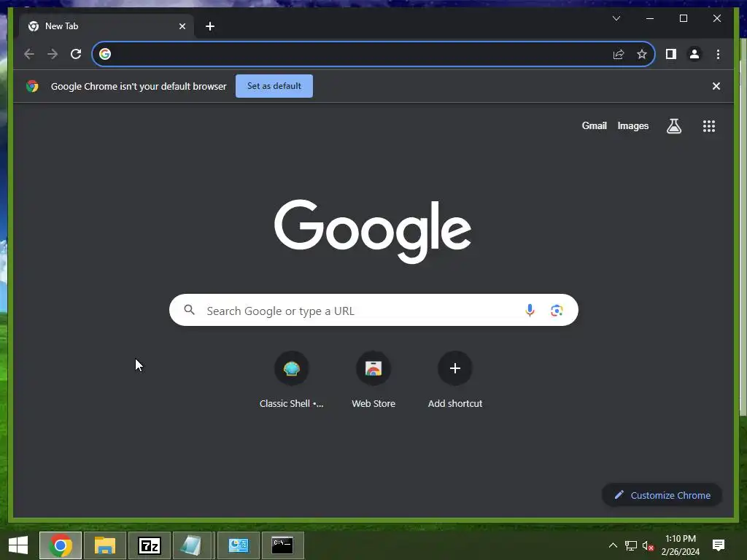The height and width of the screenshot is (560, 747).
Task: Open the profile avatar menu
Action: tap(694, 54)
